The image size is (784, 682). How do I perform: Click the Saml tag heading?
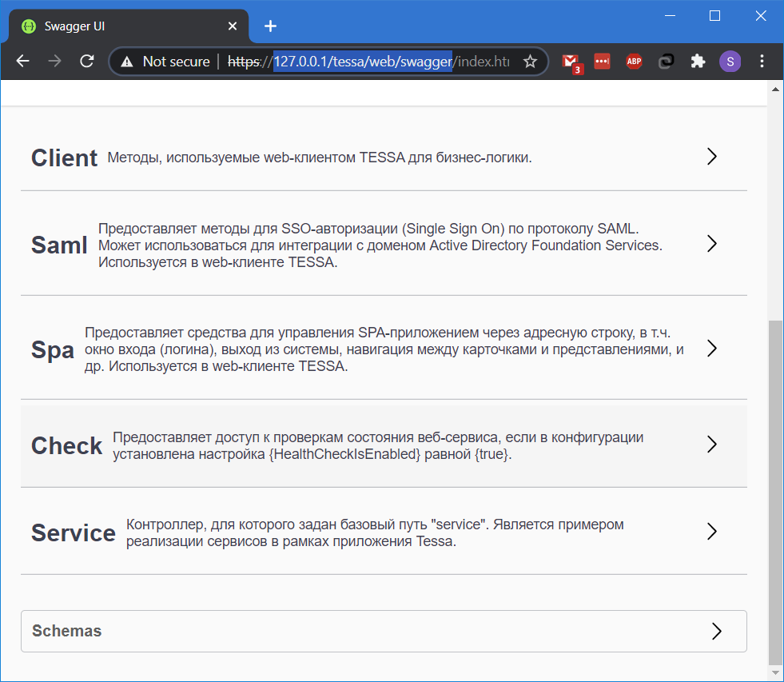(x=59, y=245)
